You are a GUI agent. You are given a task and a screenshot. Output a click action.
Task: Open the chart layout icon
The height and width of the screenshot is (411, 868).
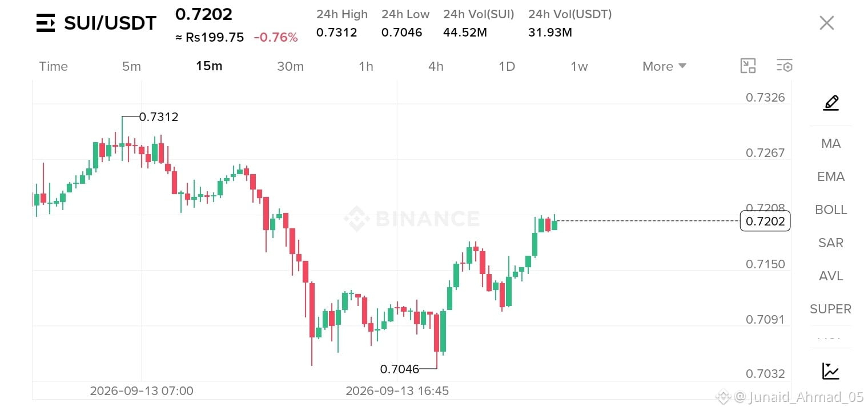click(x=748, y=66)
